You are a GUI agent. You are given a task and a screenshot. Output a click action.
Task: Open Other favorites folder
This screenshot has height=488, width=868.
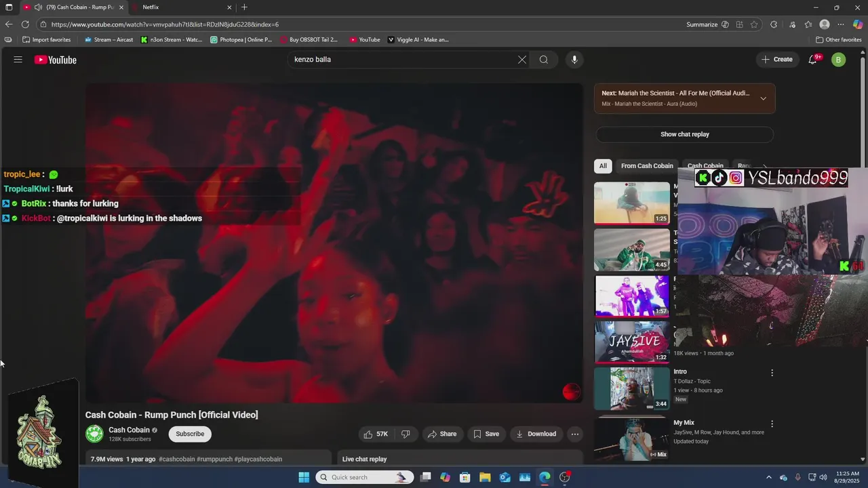[x=839, y=39]
